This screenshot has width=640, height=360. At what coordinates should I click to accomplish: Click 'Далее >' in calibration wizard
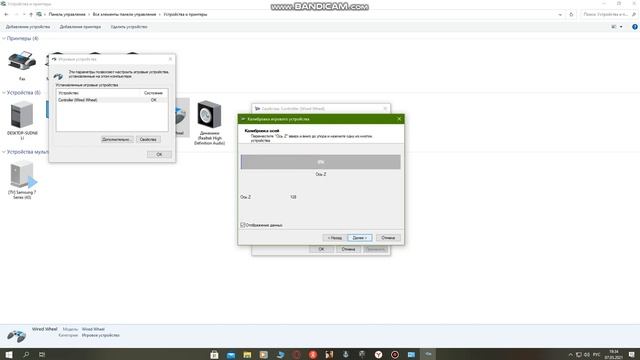click(360, 238)
